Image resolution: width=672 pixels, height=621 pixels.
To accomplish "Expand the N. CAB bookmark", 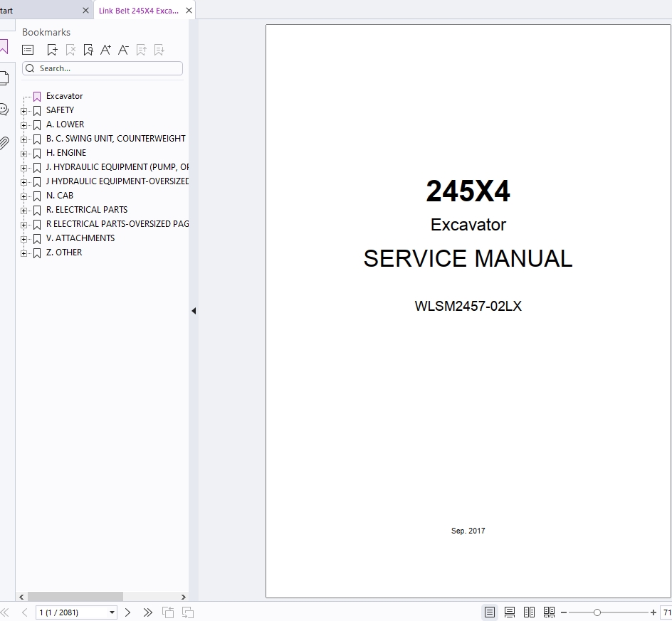I will 24,196.
